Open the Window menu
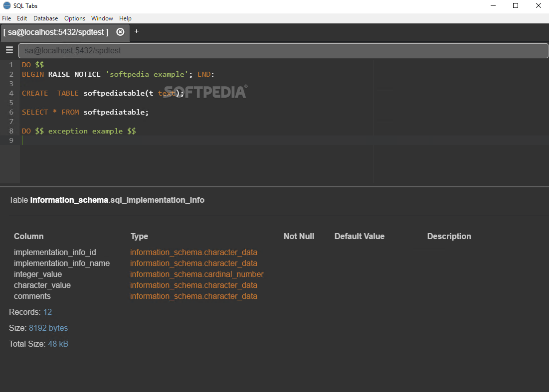 [102, 18]
